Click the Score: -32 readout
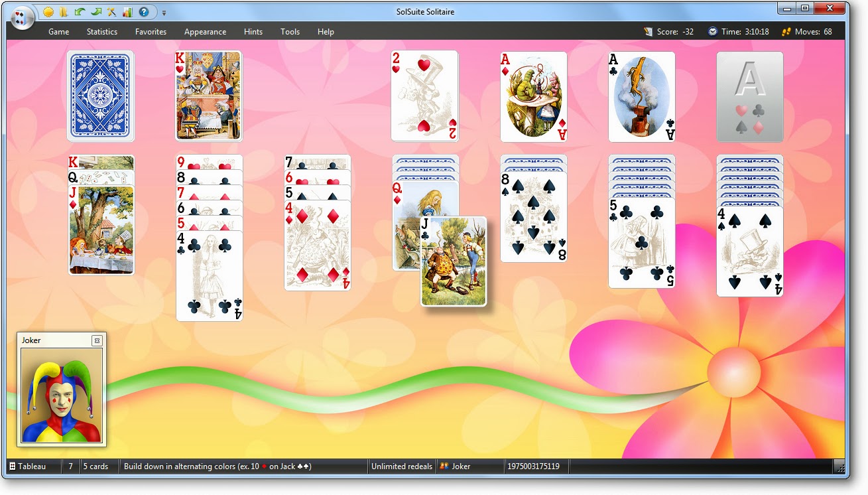 click(x=675, y=32)
